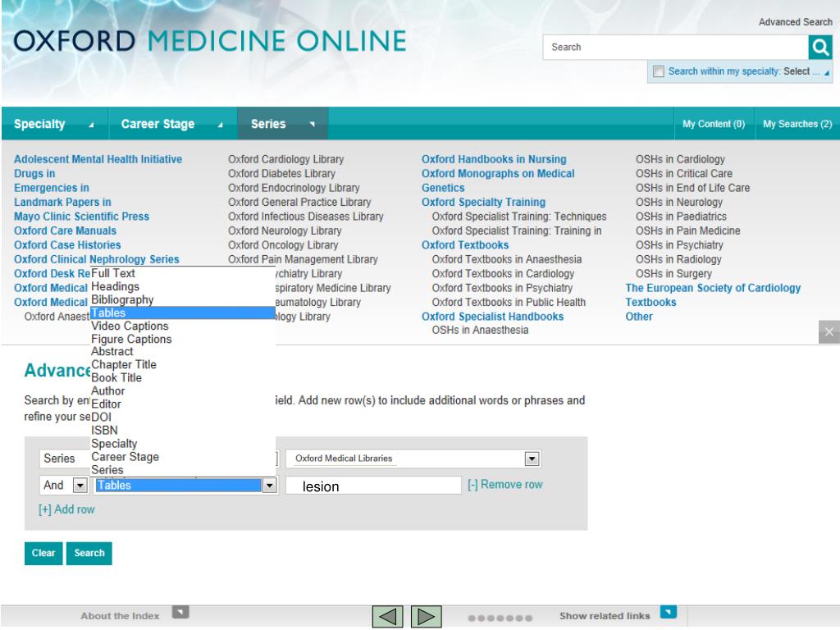Open the Tables field dropdown arrow

269,486
